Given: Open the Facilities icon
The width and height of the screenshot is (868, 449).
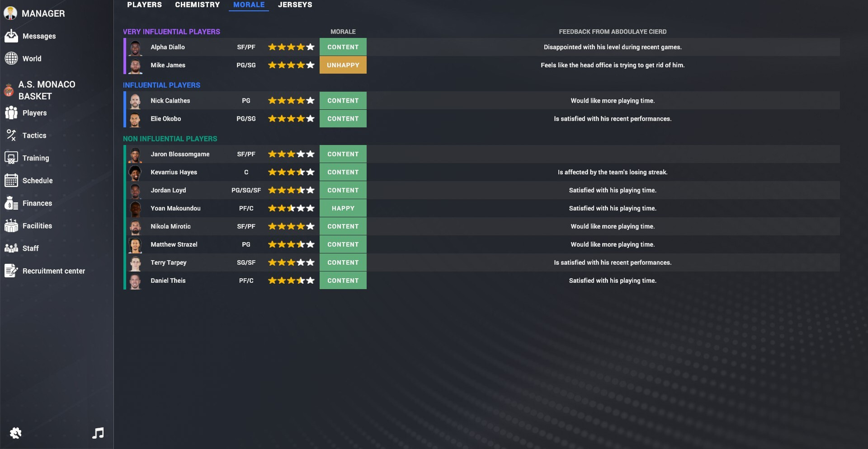Looking at the screenshot, I should pos(11,225).
